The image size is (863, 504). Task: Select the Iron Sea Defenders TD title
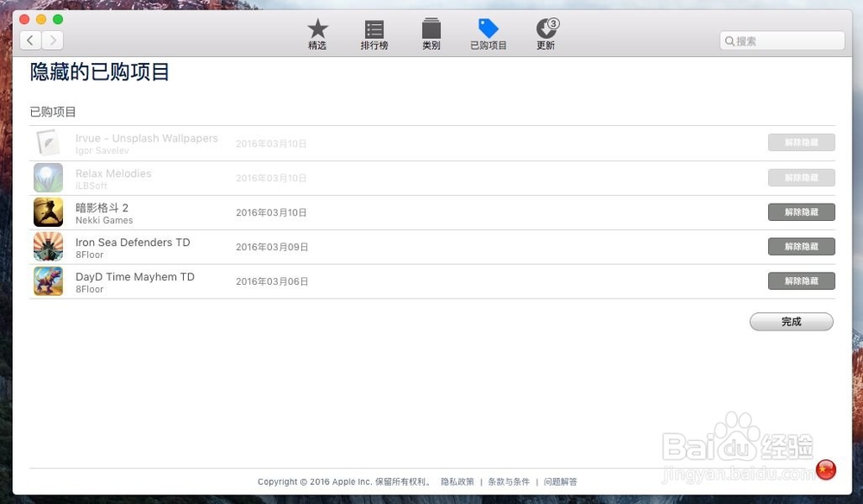coord(133,243)
